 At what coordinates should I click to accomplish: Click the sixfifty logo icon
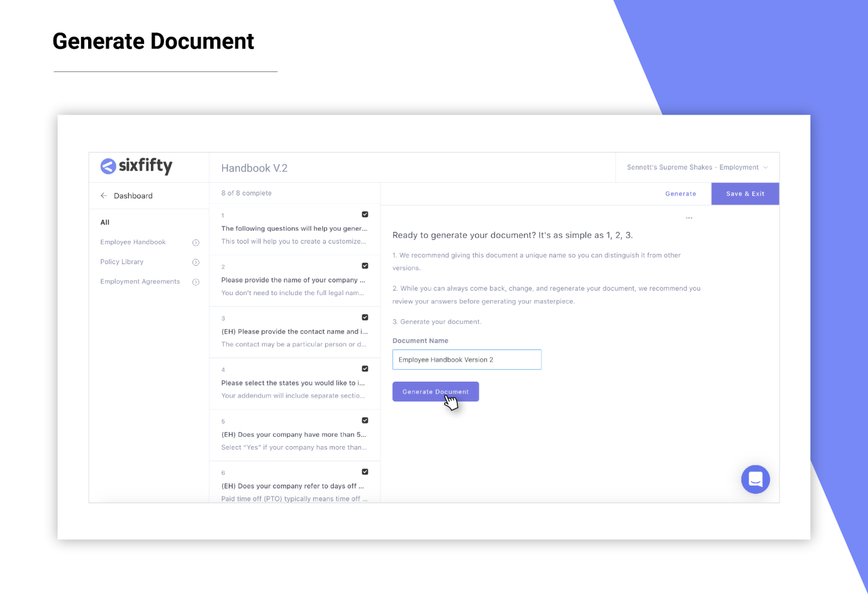pos(108,166)
